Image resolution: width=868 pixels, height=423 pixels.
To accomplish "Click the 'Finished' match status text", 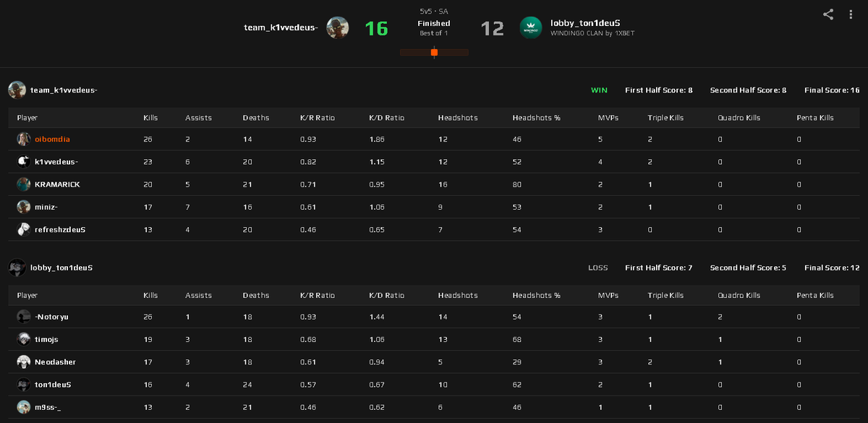I will (434, 23).
